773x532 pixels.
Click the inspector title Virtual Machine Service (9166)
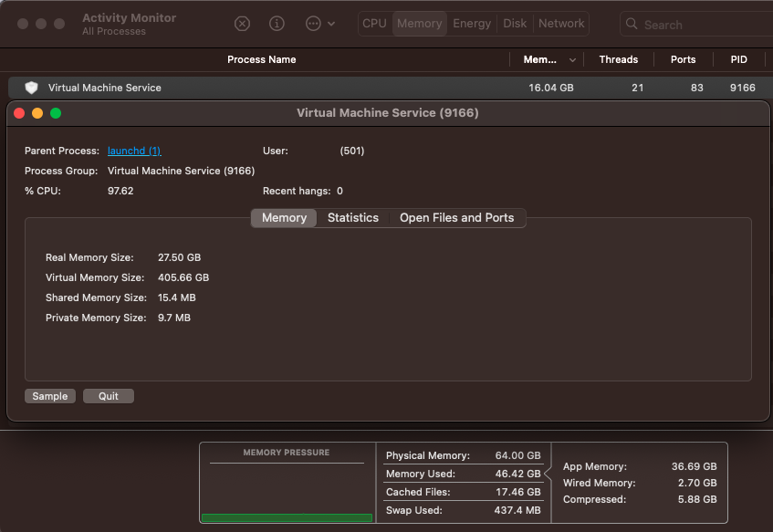click(388, 113)
